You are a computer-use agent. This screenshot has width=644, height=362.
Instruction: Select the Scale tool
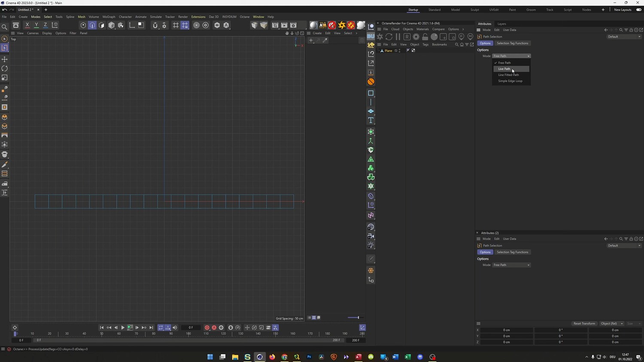[x=5, y=78]
